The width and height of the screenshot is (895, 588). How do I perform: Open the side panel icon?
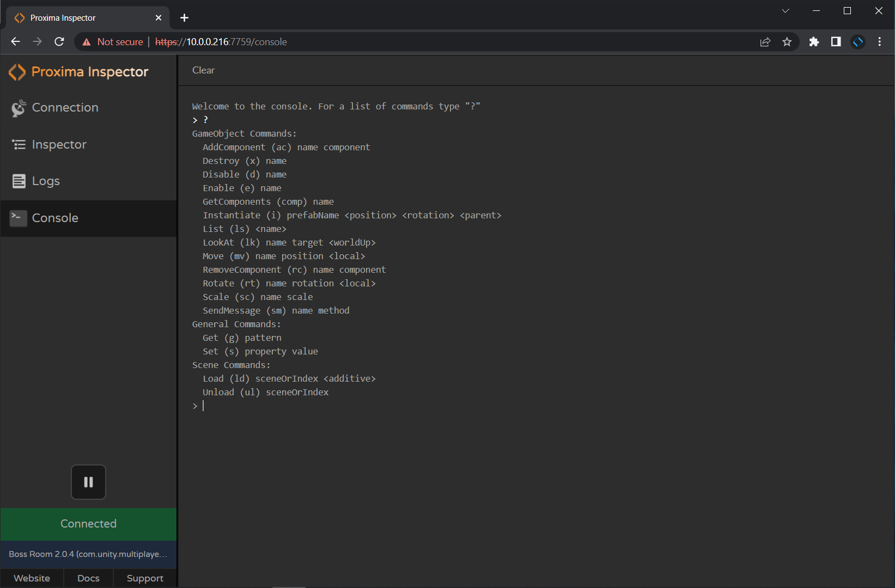coord(836,41)
